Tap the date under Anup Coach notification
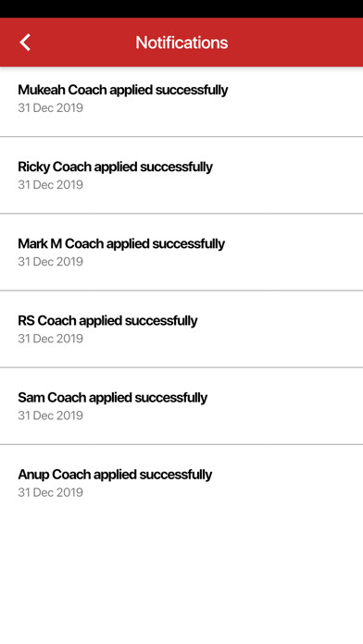 51,492
